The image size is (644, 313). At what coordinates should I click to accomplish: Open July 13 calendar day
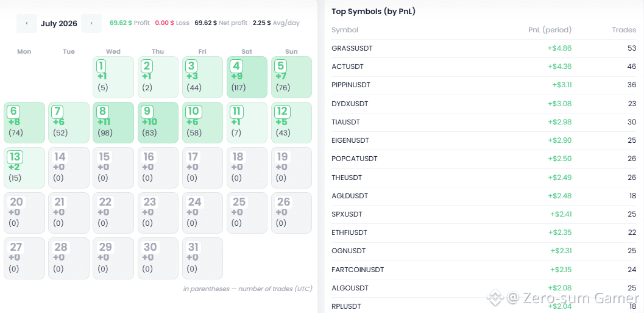24,168
